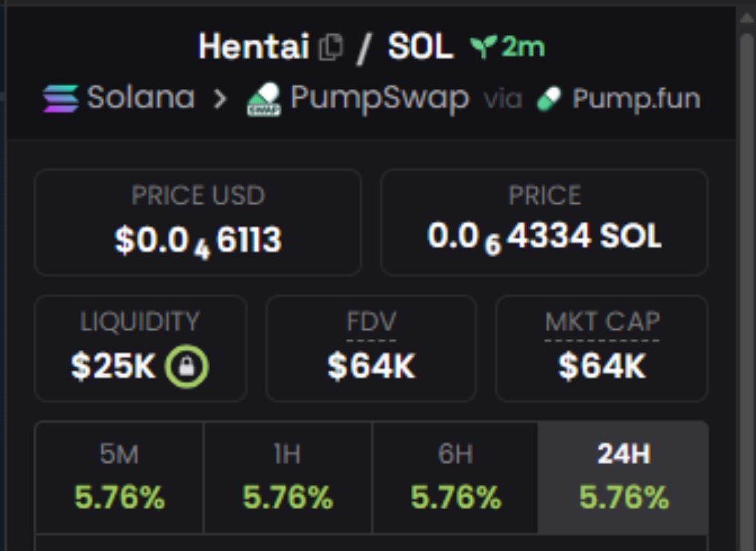Click the Pump.fun capsule icon
756x551 pixels.
tap(549, 99)
